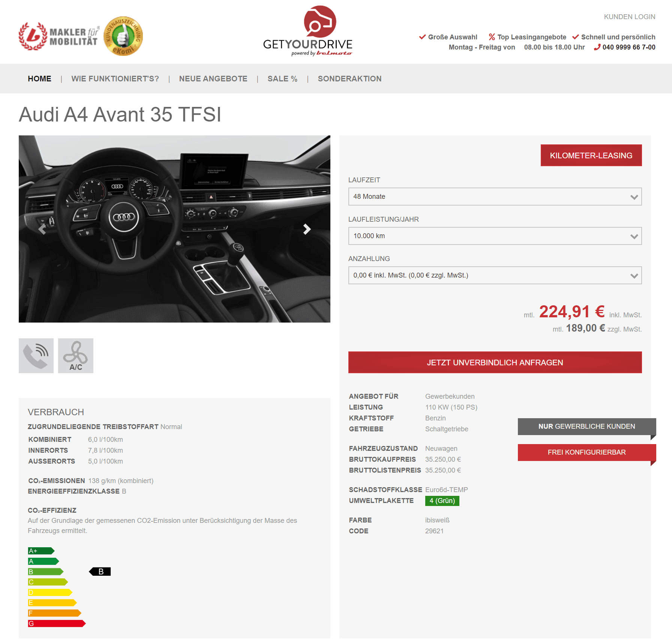Image resolution: width=672 pixels, height=644 pixels.
Task: Click the Gewerbekunden value
Action: (450, 396)
